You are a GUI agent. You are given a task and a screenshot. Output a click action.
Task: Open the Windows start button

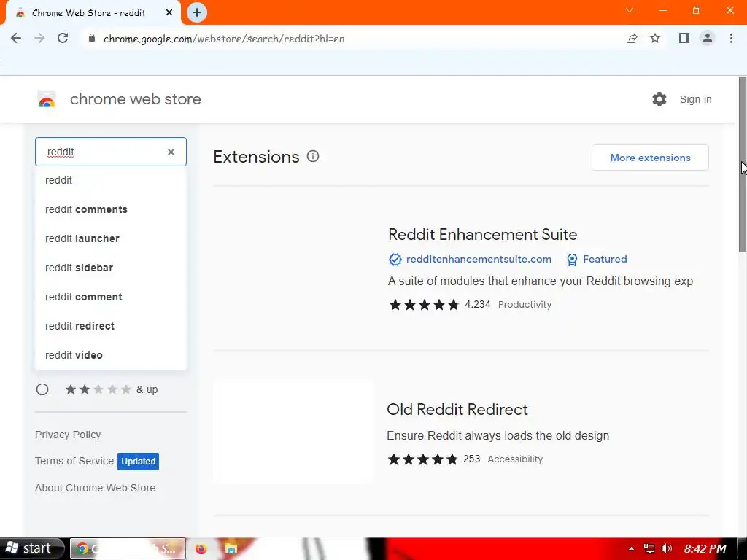coord(31,548)
